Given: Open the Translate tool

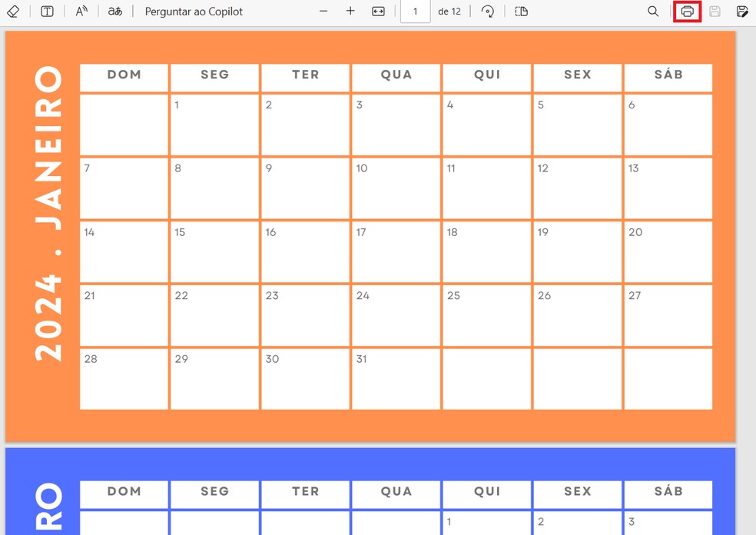Looking at the screenshot, I should [114, 12].
